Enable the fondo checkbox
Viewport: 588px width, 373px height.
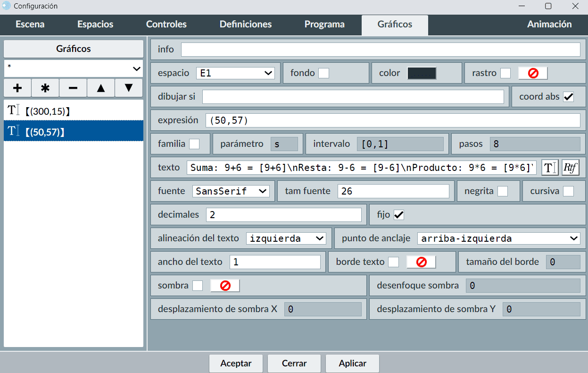(323, 73)
